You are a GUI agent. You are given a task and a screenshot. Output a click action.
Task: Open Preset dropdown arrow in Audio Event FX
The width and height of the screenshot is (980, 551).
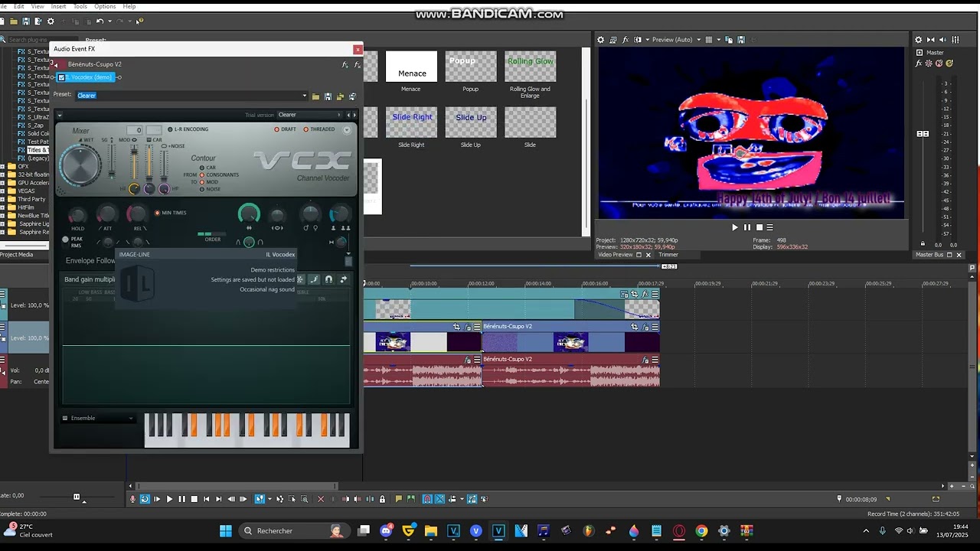tap(305, 96)
